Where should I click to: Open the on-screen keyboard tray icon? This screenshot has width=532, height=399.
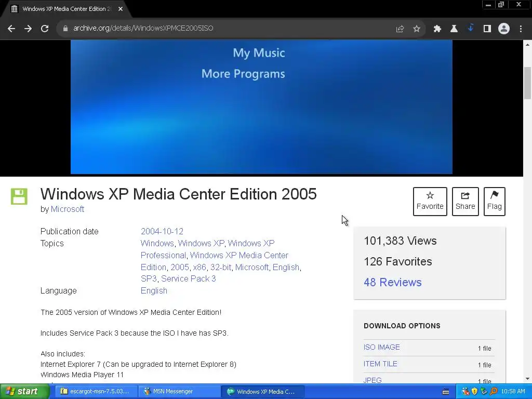coord(446,392)
